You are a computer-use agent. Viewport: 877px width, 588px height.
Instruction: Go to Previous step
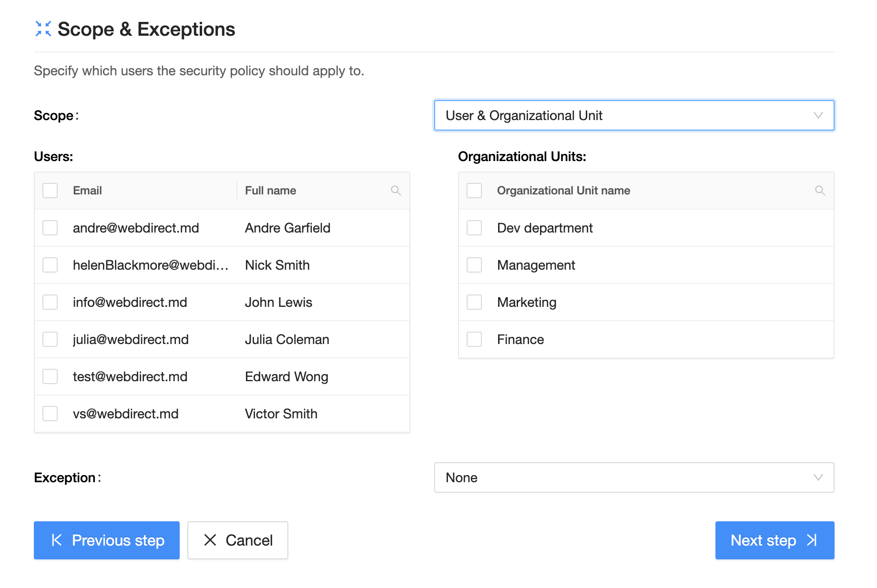point(107,540)
